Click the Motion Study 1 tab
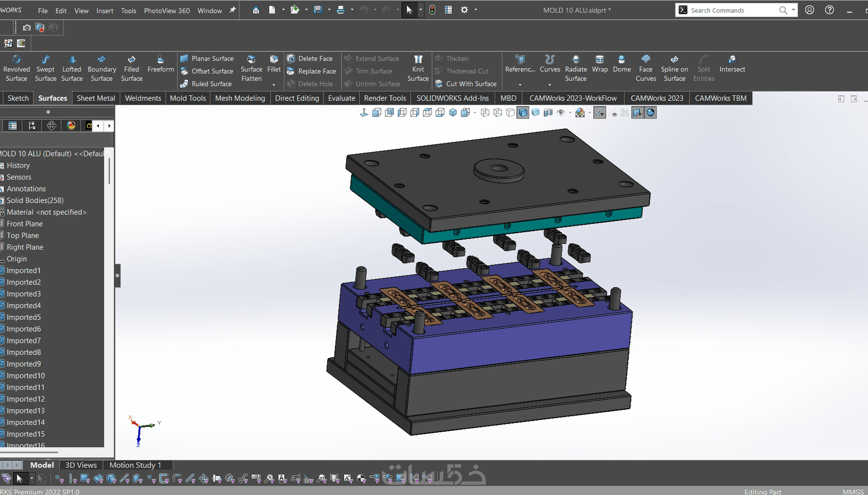The width and height of the screenshot is (868, 495). tap(135, 465)
